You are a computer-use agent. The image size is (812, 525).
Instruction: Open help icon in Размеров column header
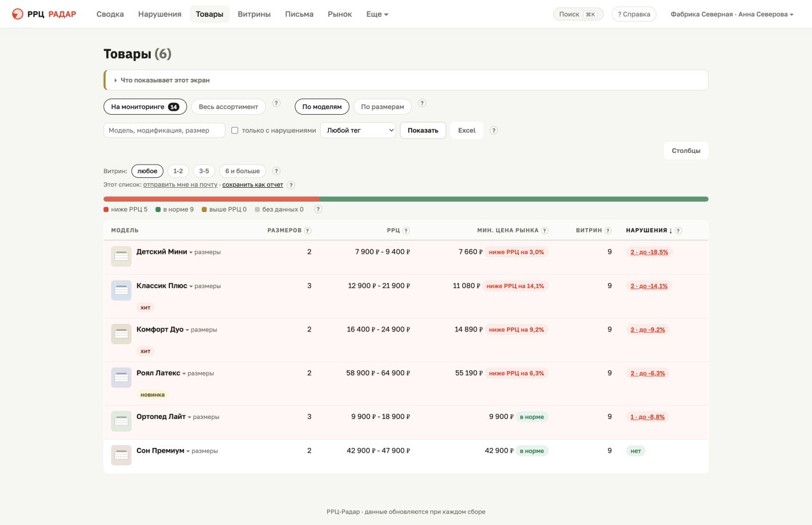[308, 231]
